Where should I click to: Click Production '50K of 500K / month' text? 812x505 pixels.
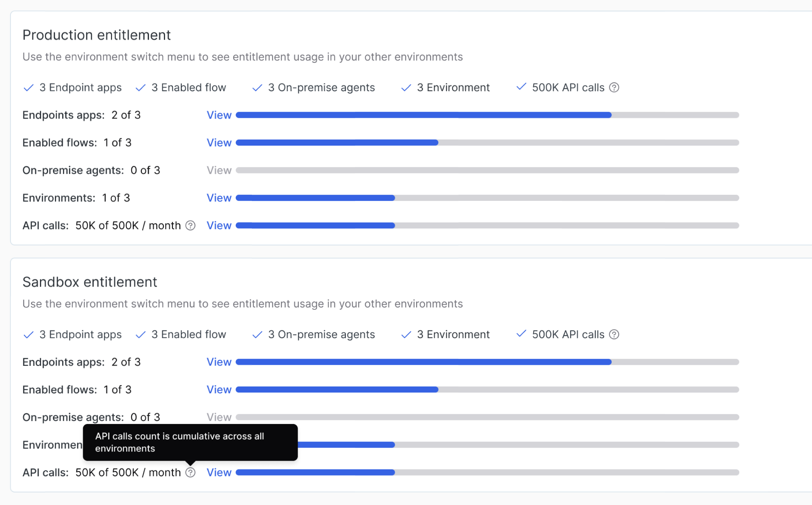point(128,225)
